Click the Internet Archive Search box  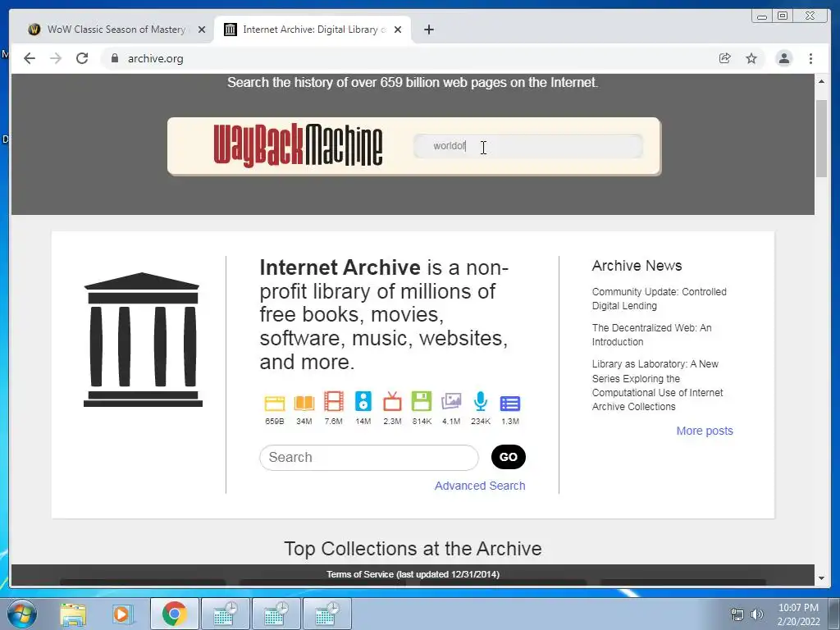coord(369,458)
